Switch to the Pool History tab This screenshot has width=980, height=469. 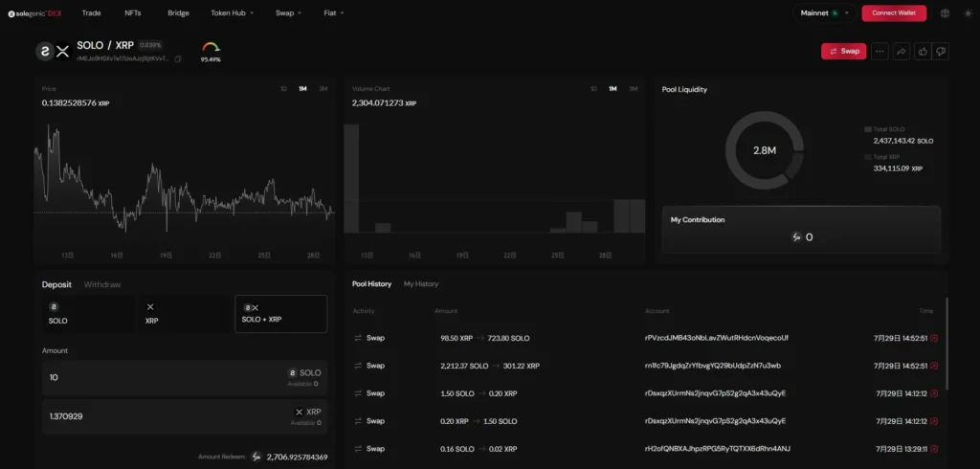(372, 284)
